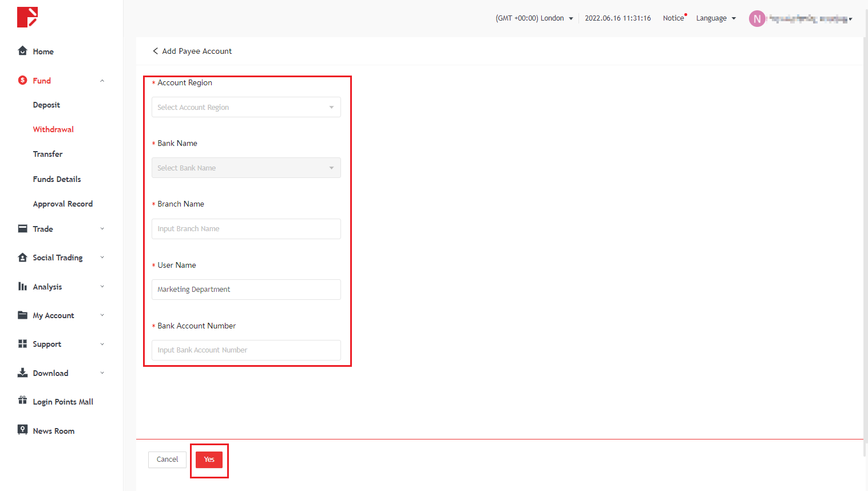Focus the Bank Account Number field

click(x=246, y=350)
